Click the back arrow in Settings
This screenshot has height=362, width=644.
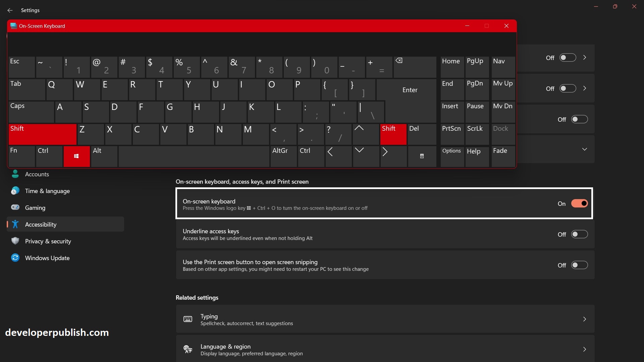coord(10,10)
